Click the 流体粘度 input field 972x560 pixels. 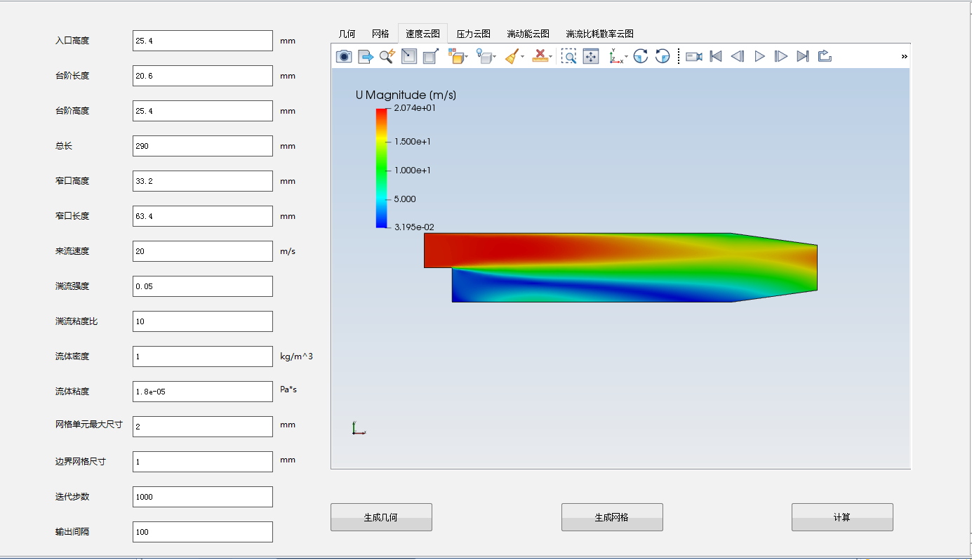tap(203, 392)
